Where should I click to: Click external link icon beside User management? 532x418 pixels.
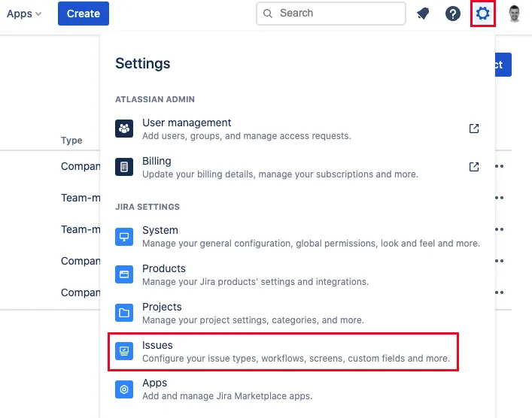[473, 129]
